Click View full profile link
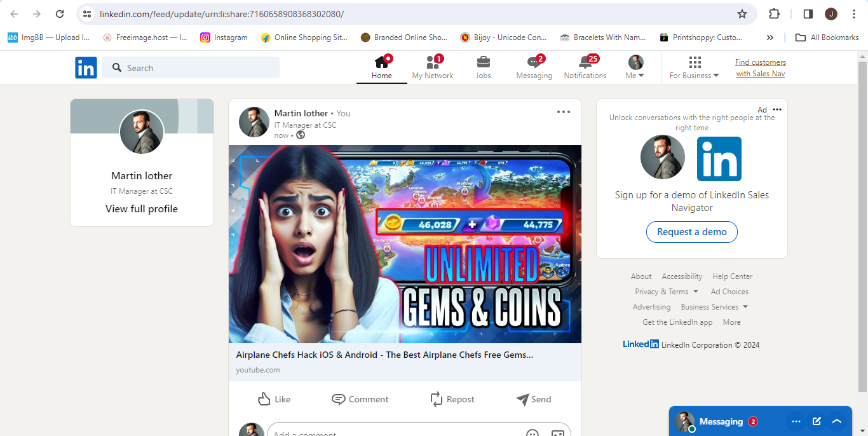This screenshot has width=868, height=436. pyautogui.click(x=142, y=209)
